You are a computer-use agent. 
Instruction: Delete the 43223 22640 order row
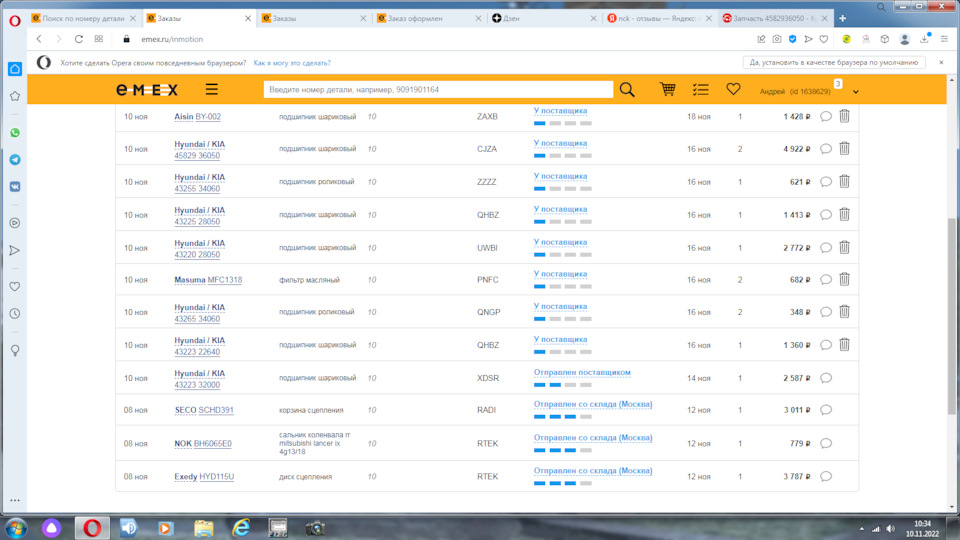(x=844, y=345)
